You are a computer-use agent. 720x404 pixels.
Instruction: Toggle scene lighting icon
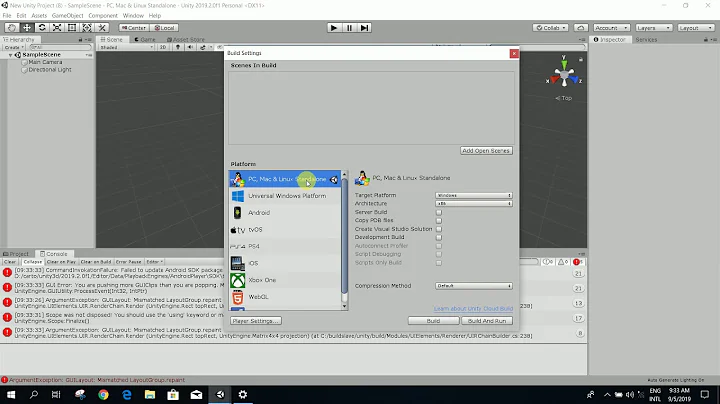[178, 47]
